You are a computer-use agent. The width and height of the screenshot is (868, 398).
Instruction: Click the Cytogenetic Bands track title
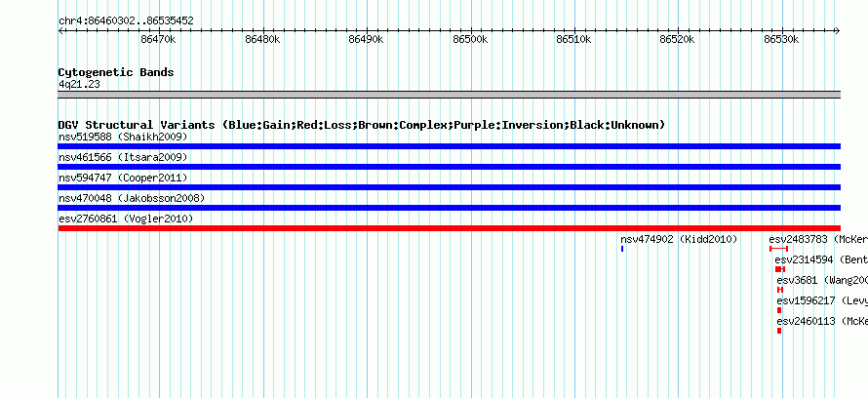[x=116, y=72]
